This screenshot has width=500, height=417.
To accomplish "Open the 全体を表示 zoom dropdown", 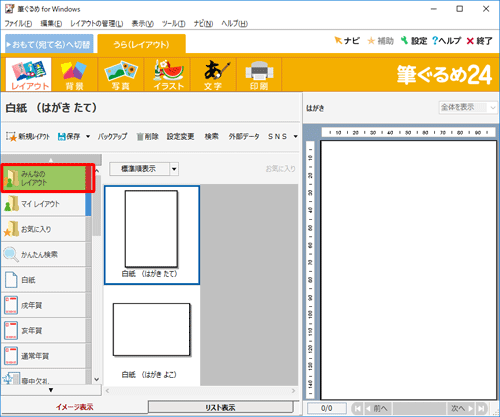I will coord(468,107).
